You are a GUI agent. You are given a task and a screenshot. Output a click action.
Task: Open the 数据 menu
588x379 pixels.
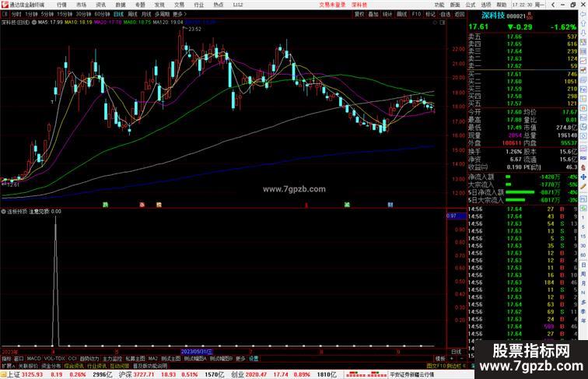(x=121, y=5)
